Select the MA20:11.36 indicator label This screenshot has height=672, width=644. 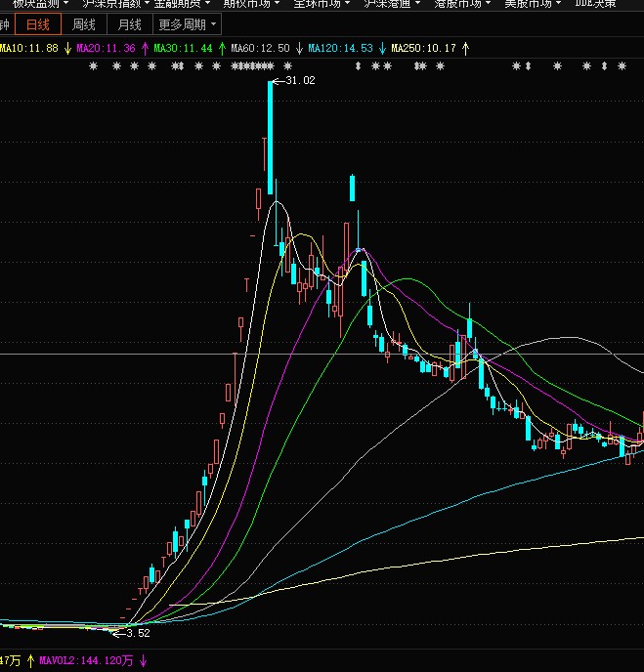pos(106,48)
